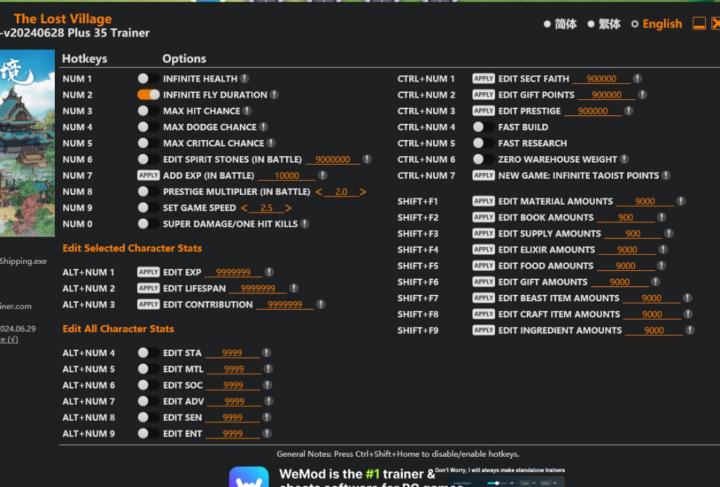The width and height of the screenshot is (720, 487).
Task: Edit Spirit Stones value field 9000000
Action: pyautogui.click(x=332, y=159)
